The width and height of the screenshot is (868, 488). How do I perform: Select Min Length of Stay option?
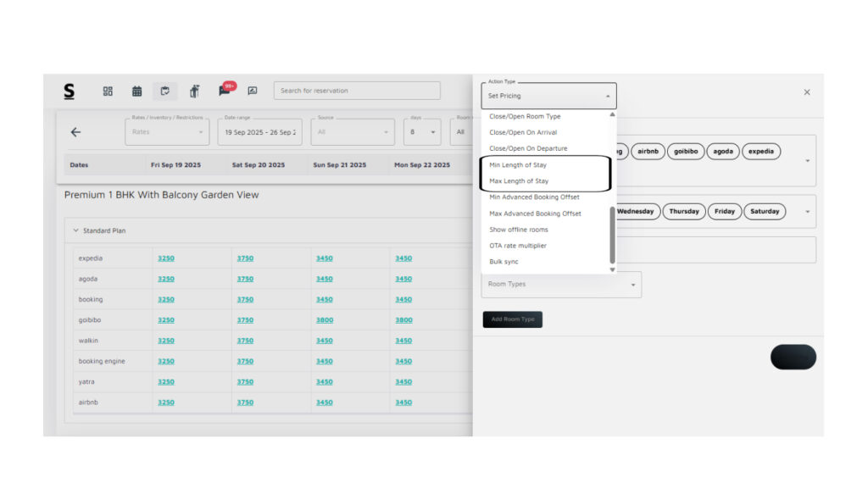pyautogui.click(x=518, y=165)
